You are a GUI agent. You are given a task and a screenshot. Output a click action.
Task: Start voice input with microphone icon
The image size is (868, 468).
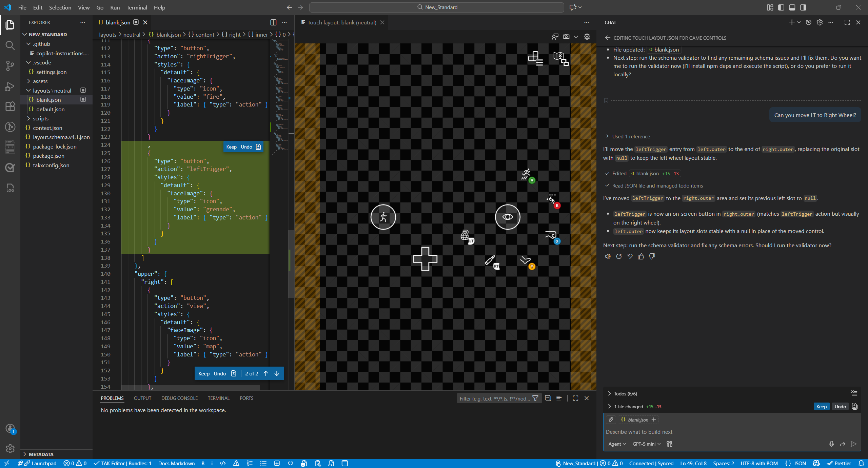point(832,444)
